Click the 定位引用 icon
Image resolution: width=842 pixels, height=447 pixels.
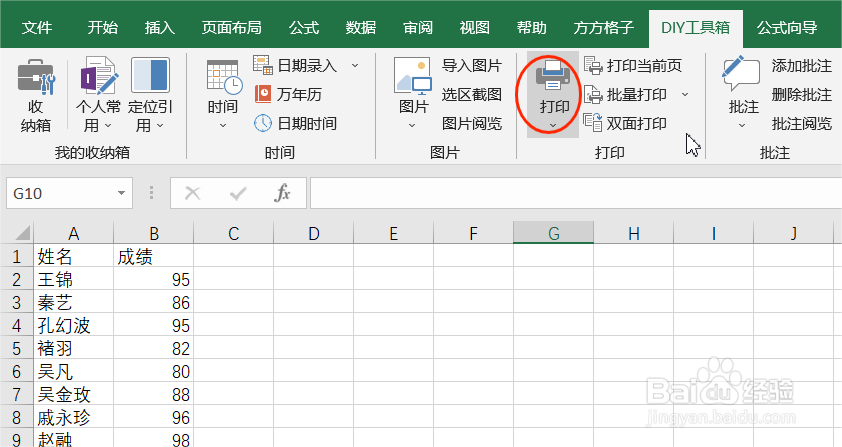click(x=150, y=75)
